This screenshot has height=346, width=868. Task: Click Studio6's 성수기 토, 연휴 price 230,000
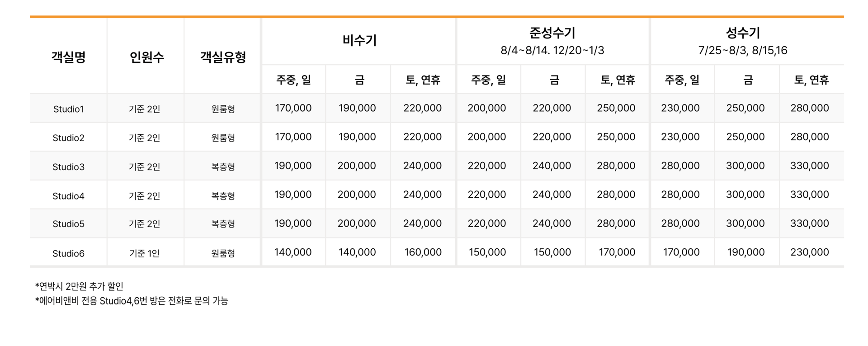tap(809, 252)
